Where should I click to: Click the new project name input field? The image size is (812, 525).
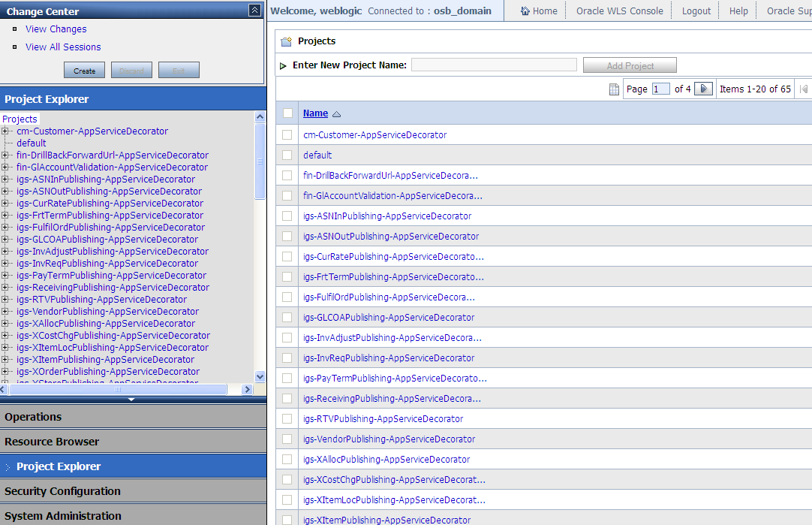coord(494,65)
